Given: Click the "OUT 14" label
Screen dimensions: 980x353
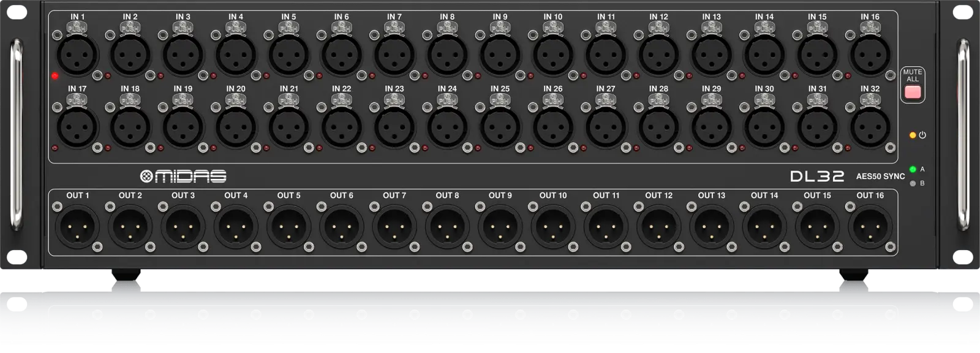Looking at the screenshot, I should point(764,195).
